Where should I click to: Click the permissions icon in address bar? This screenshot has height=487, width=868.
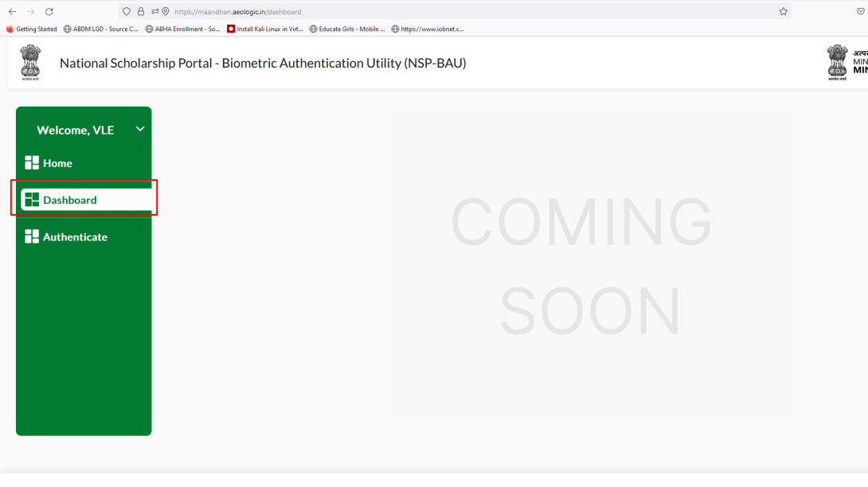point(155,12)
